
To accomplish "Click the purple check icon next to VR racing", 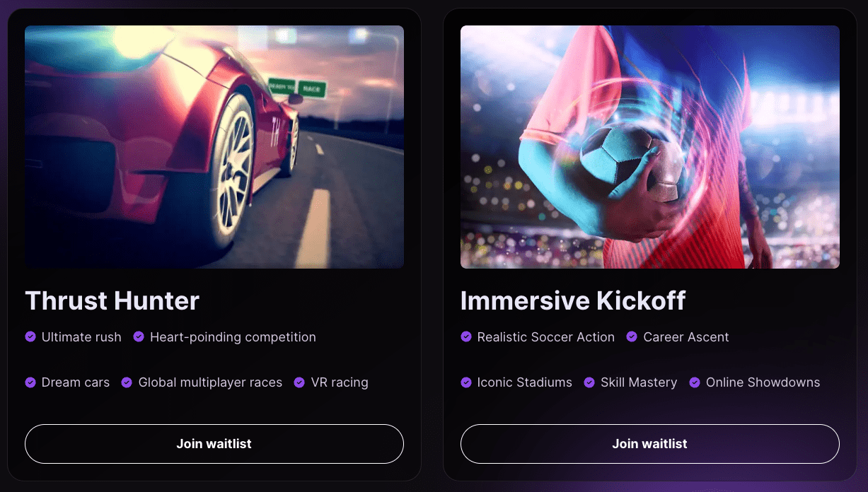I will pos(299,382).
